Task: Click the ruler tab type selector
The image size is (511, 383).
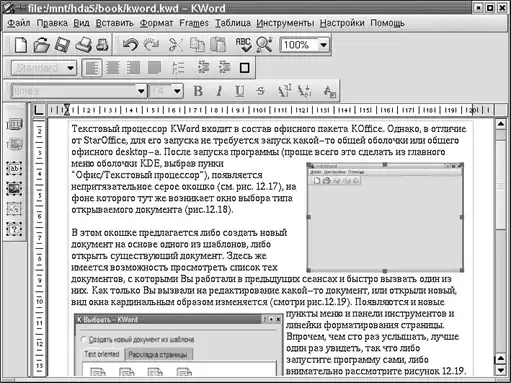Action: point(39,110)
